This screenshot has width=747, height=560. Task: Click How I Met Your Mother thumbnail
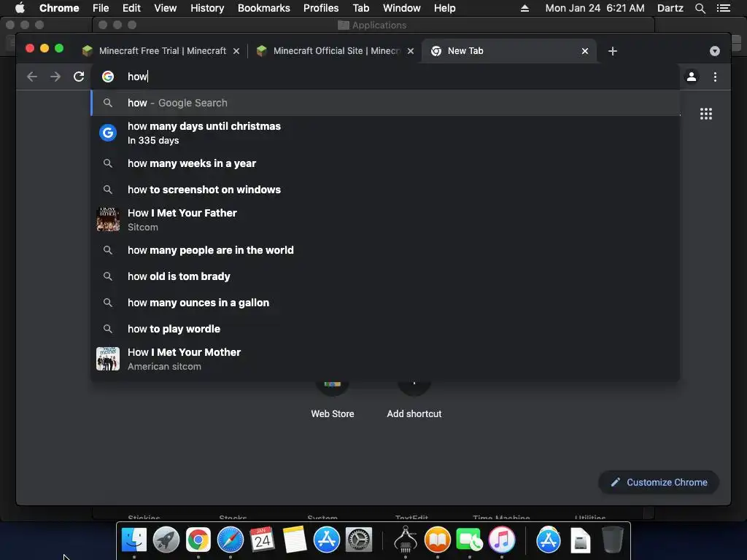click(108, 359)
